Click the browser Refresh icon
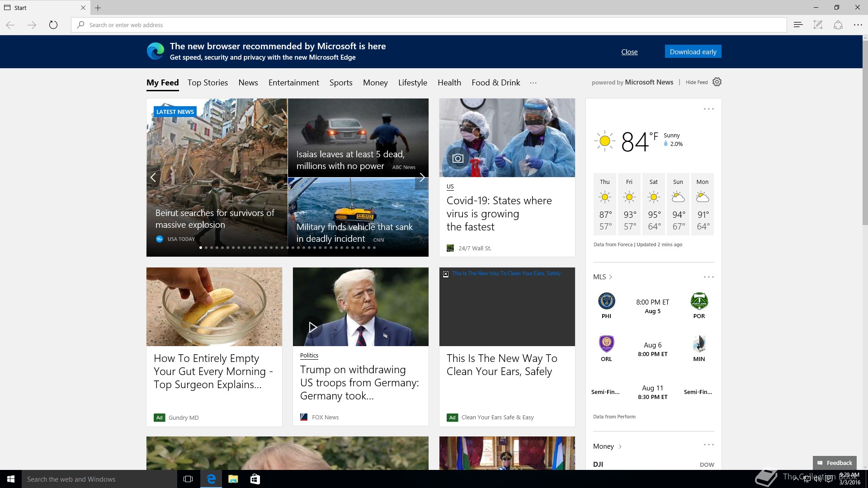Screen dimensions: 868x488 point(53,25)
